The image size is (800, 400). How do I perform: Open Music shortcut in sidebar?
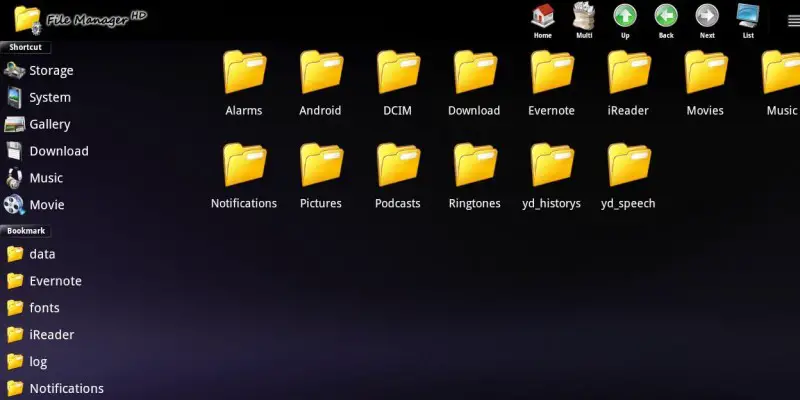coord(34,178)
